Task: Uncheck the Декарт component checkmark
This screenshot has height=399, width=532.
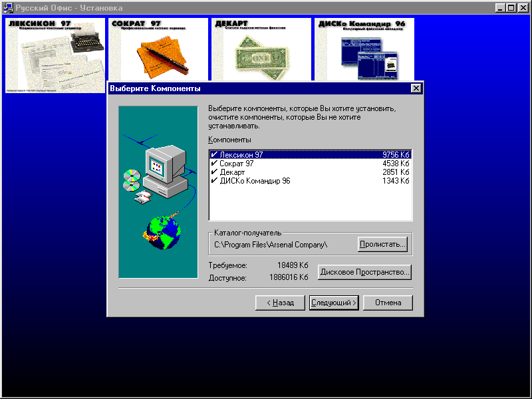Action: (213, 172)
